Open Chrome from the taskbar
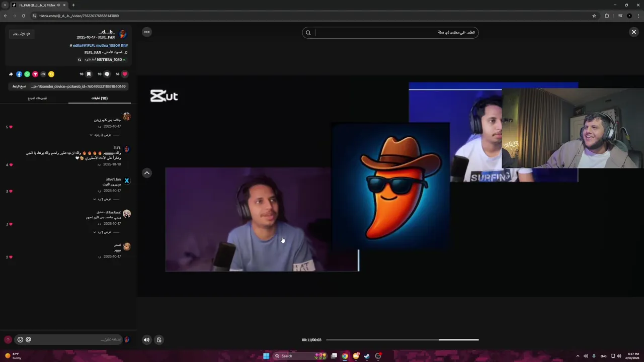 click(345, 356)
